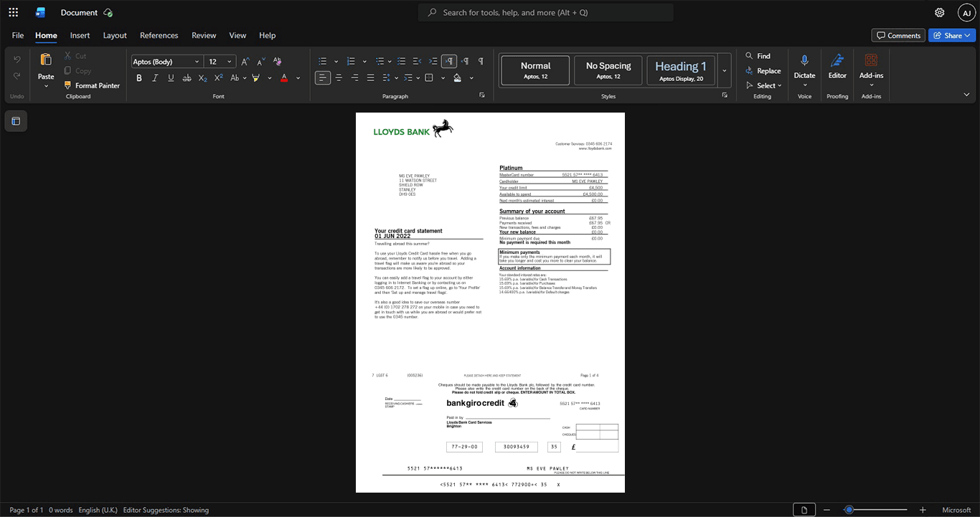Decrease font size with shrink font icon

pos(261,62)
